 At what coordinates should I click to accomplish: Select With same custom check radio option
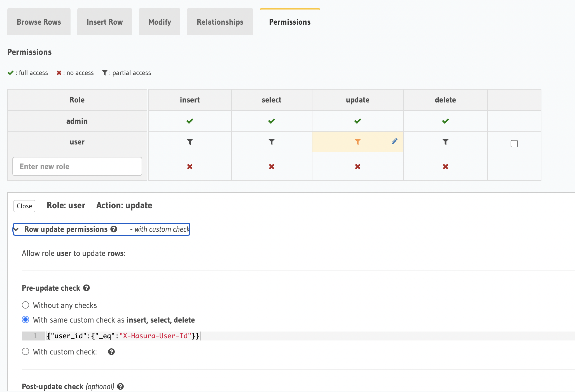point(25,319)
